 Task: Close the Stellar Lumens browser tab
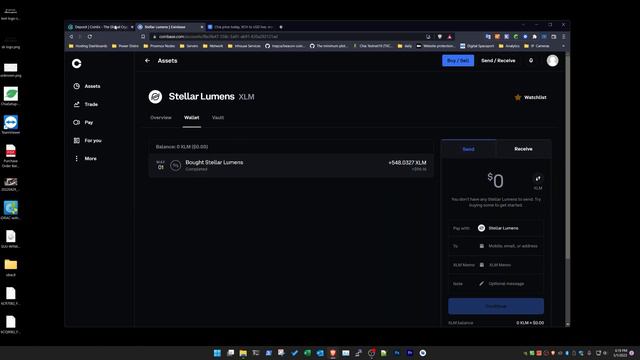[x=202, y=27]
